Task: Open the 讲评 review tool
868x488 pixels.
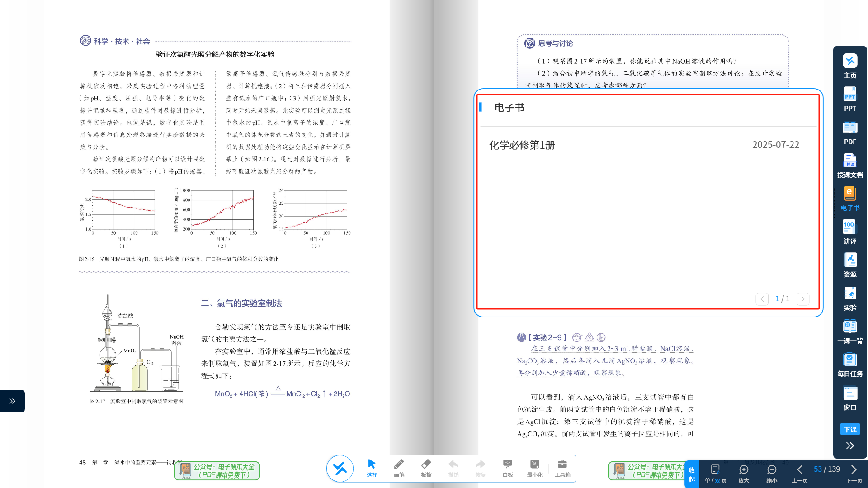Action: click(850, 232)
